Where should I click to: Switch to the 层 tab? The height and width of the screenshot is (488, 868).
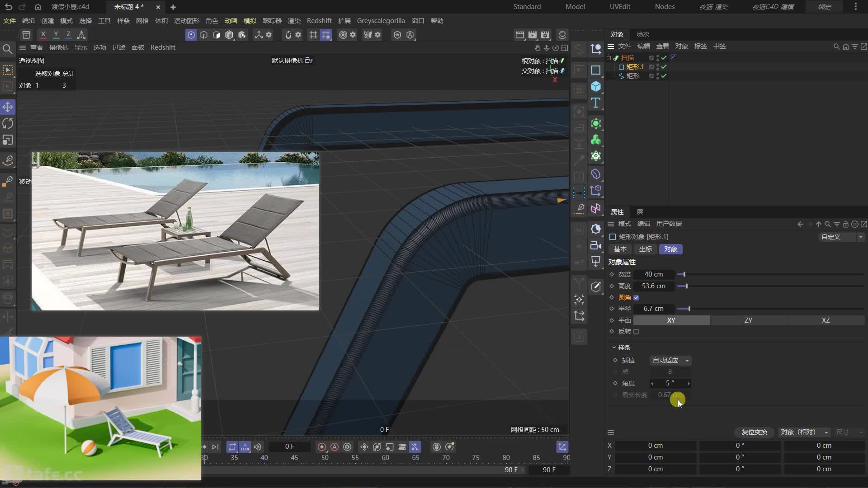click(x=640, y=212)
